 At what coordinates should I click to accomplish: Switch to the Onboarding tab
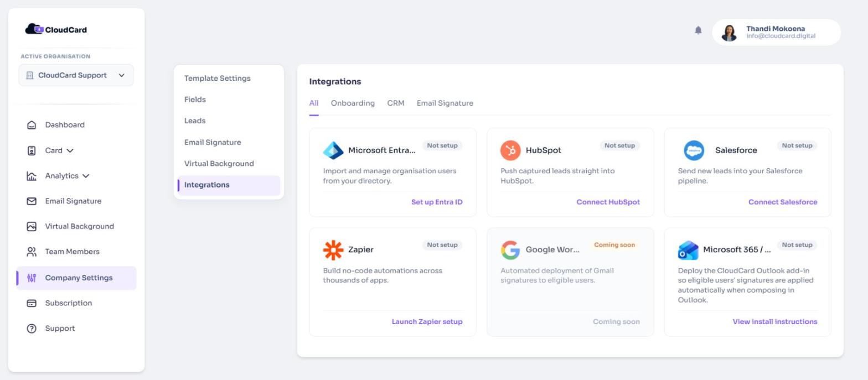353,103
